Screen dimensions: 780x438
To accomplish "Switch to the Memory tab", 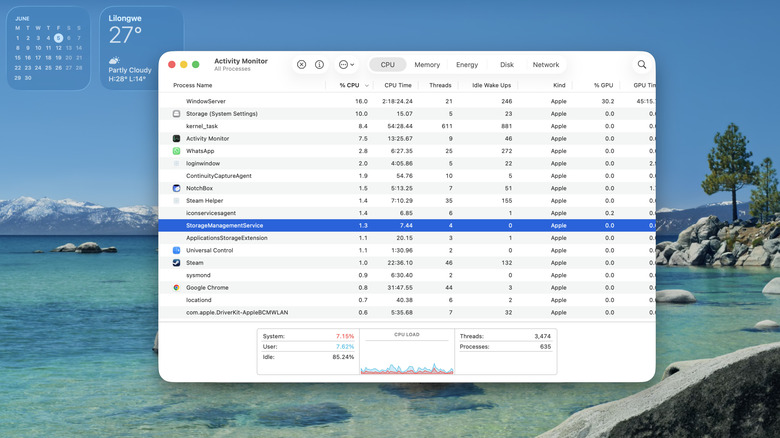I will [427, 65].
